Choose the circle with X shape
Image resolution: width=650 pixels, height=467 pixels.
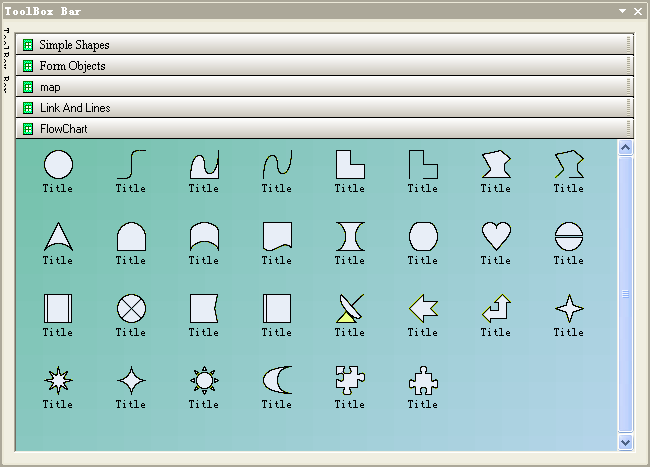pyautogui.click(x=131, y=309)
